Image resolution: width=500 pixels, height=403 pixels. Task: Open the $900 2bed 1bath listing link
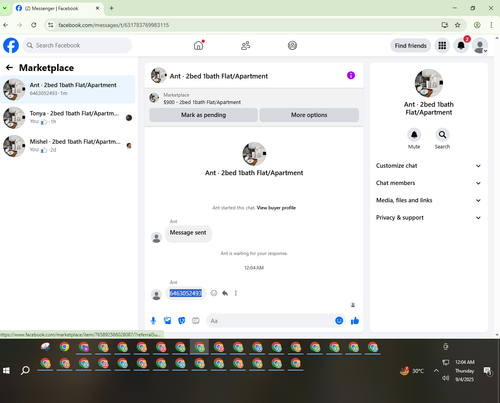(202, 102)
